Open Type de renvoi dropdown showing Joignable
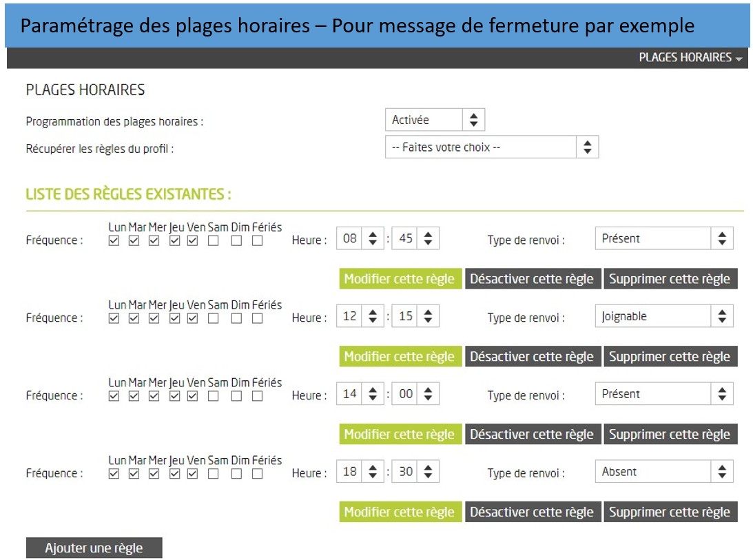 tap(663, 317)
